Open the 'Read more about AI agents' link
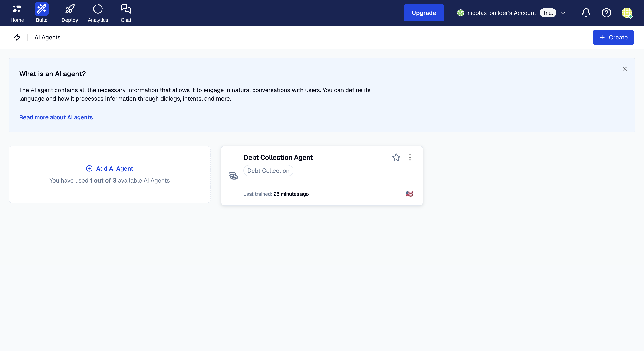Screen dimensions: 644x351 pos(56,117)
